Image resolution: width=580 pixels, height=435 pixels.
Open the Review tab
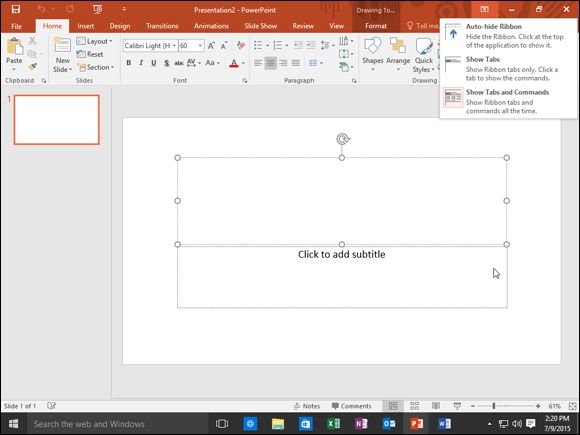click(303, 26)
